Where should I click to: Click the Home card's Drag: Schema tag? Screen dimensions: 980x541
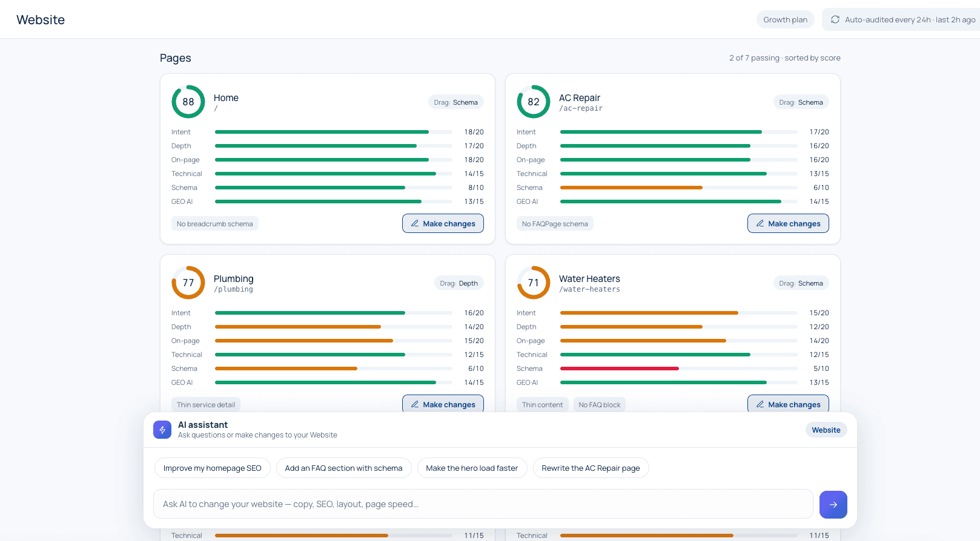point(455,102)
